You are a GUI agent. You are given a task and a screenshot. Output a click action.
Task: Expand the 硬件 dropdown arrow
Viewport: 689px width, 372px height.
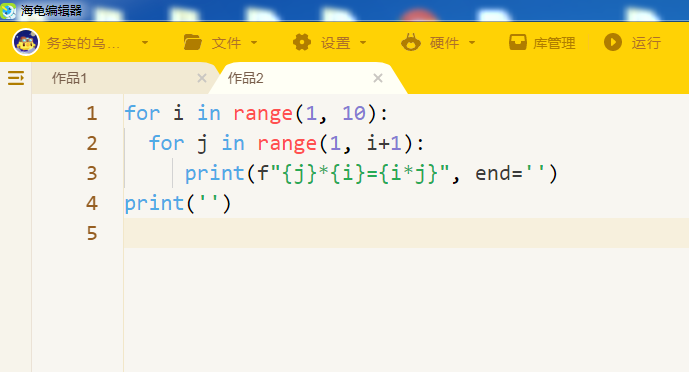pos(472,43)
